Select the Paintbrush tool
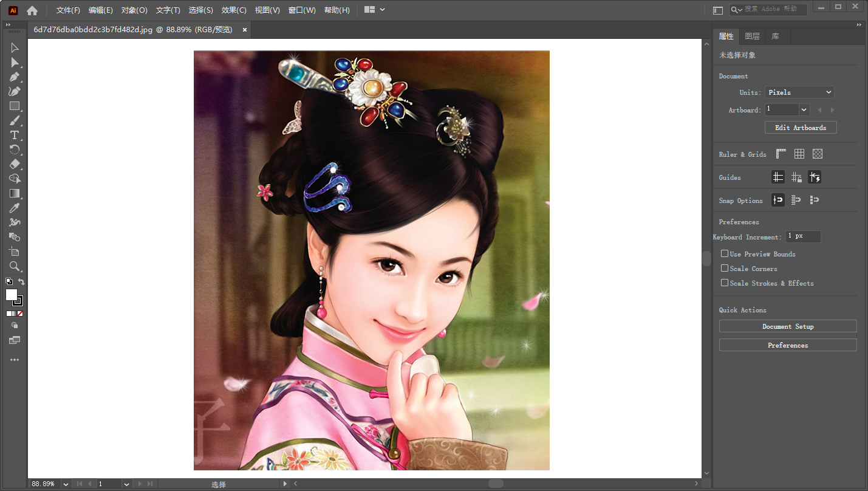Image resolution: width=868 pixels, height=491 pixels. 15,121
